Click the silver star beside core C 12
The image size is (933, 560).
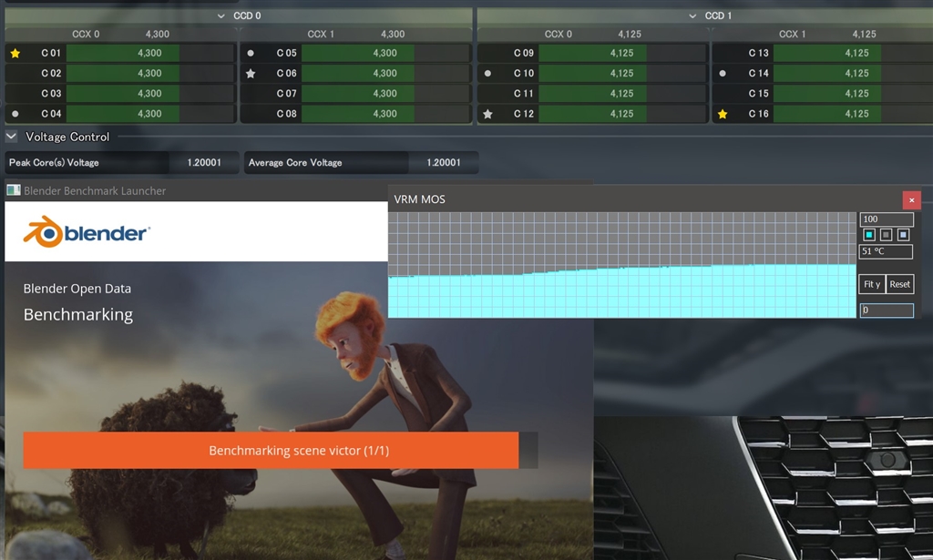[488, 114]
